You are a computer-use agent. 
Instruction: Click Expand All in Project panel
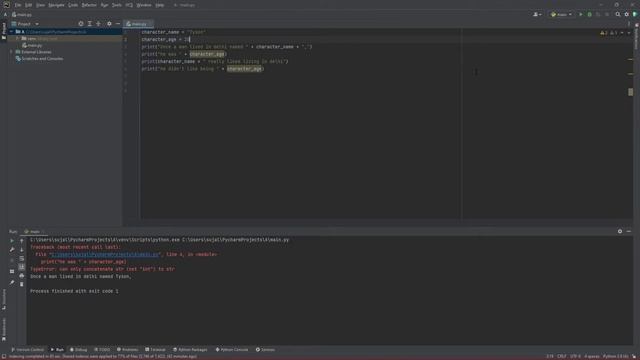(x=89, y=24)
